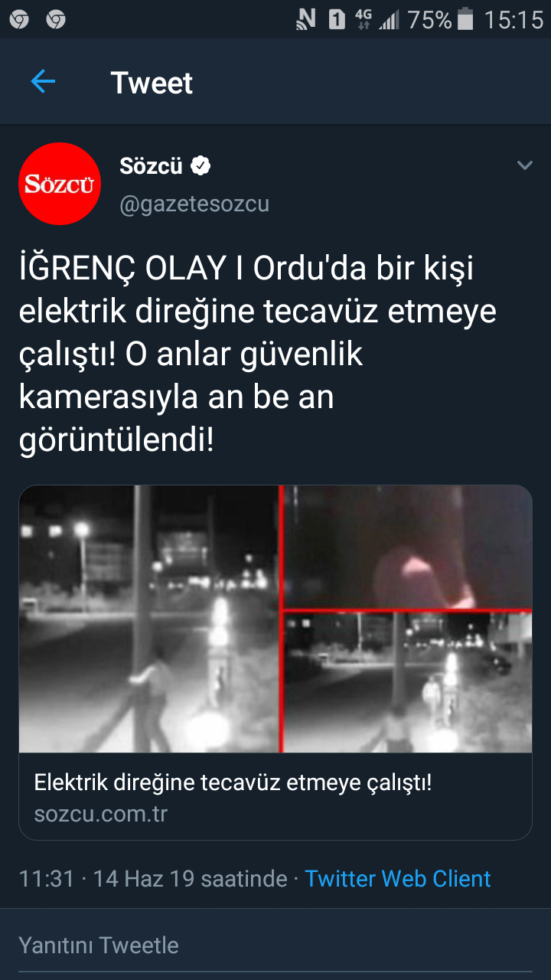551x980 pixels.
Task: Open the first Chrome notification icon
Action: (x=19, y=19)
